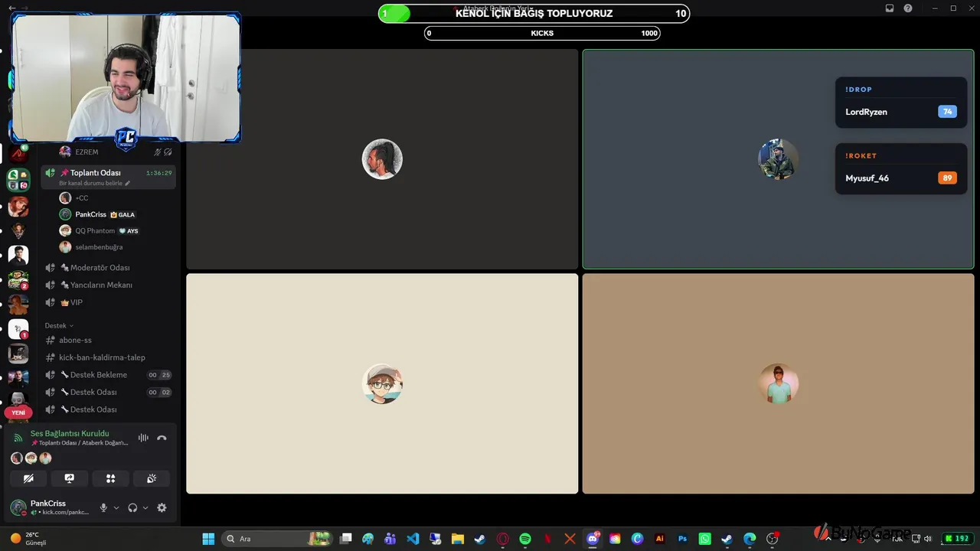Open the weather widget showing 26°C
980x551 pixels.
[x=28, y=539]
